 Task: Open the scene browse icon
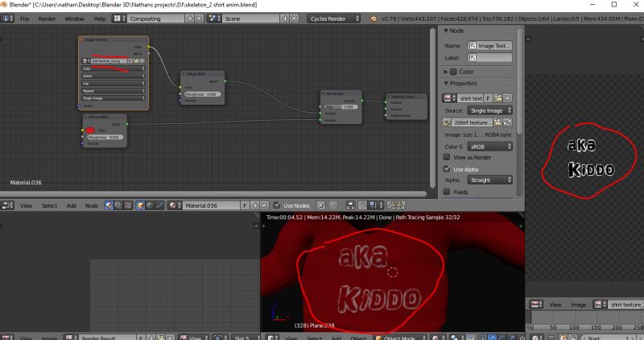(214, 19)
